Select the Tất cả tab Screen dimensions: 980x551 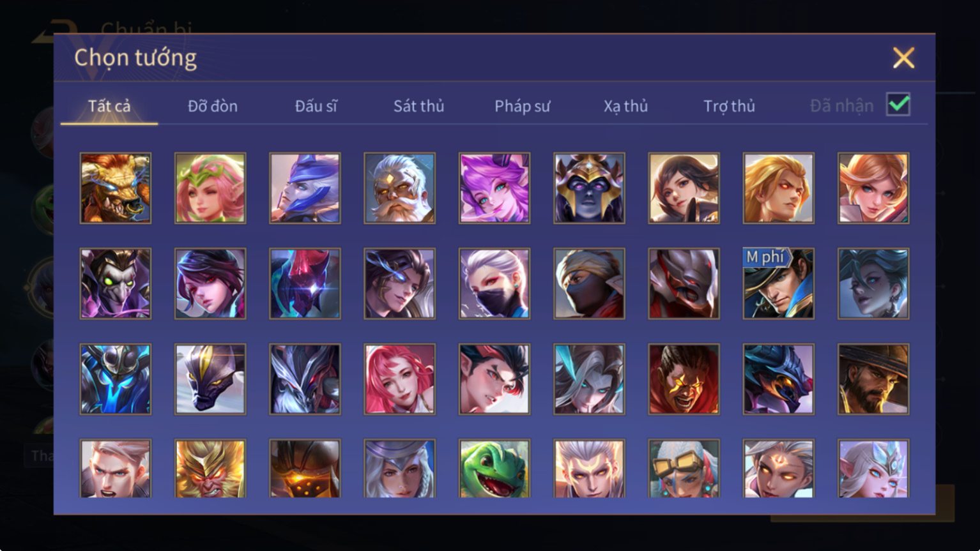pyautogui.click(x=109, y=106)
